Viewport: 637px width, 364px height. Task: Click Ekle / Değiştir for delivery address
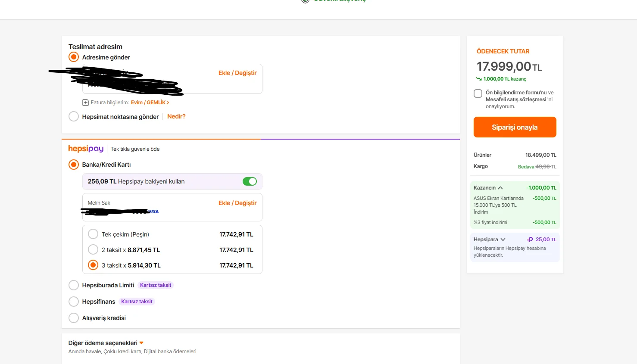tap(237, 73)
